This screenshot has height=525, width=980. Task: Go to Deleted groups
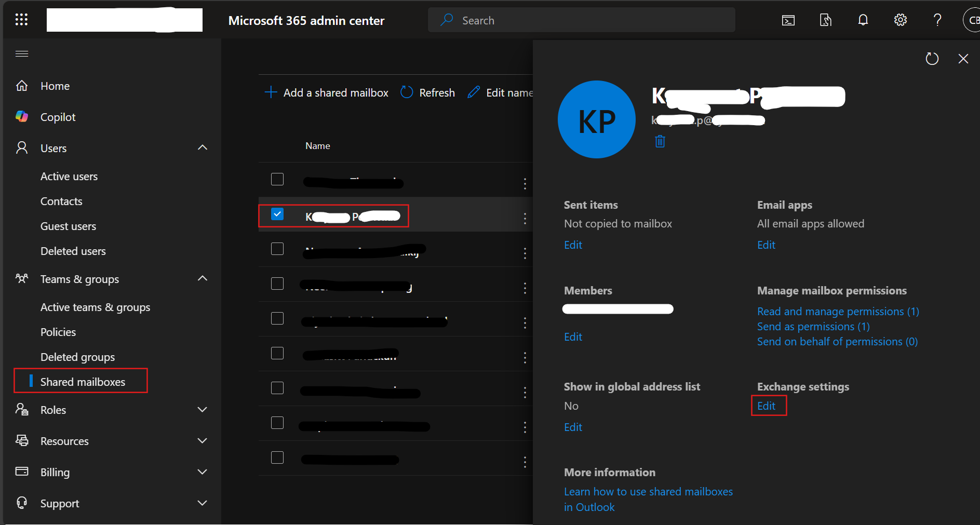[x=78, y=357]
